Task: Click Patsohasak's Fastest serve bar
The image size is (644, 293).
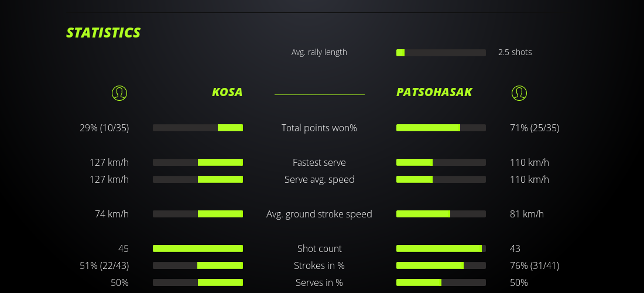Action: point(441,162)
